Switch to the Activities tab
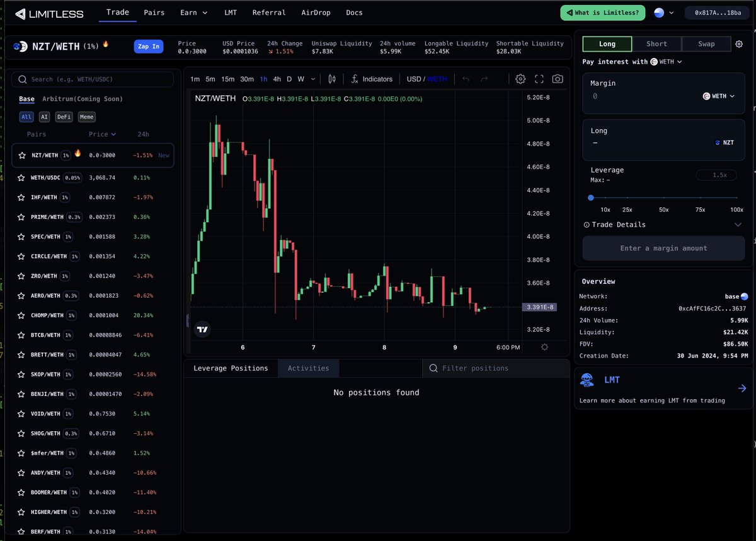The height and width of the screenshot is (541, 756). click(308, 368)
